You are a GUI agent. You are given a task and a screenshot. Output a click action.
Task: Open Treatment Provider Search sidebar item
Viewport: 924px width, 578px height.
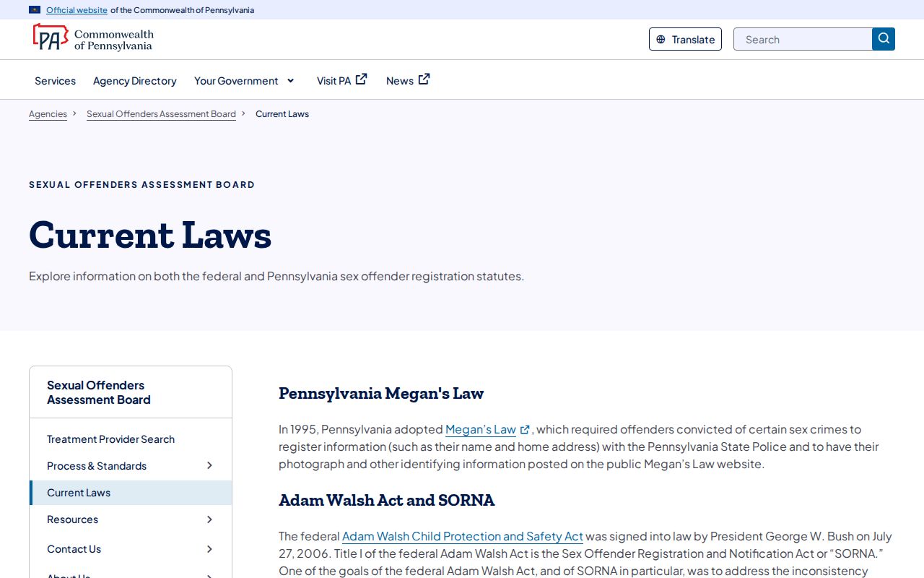110,439
